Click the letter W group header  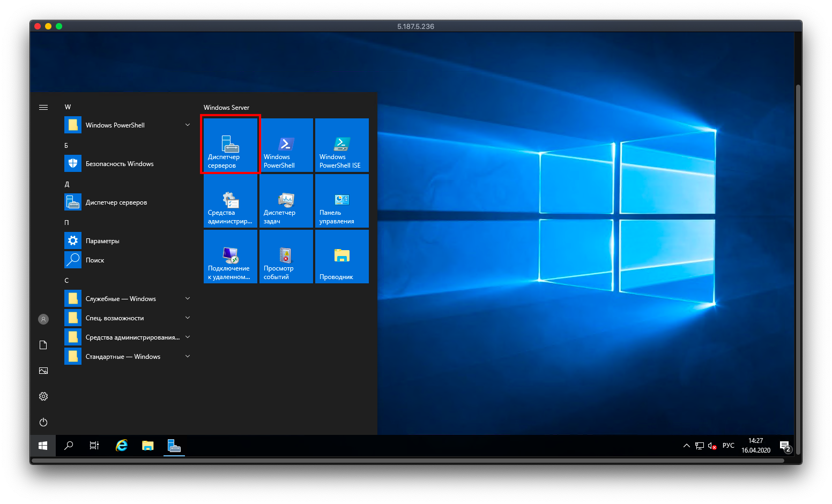(68, 107)
